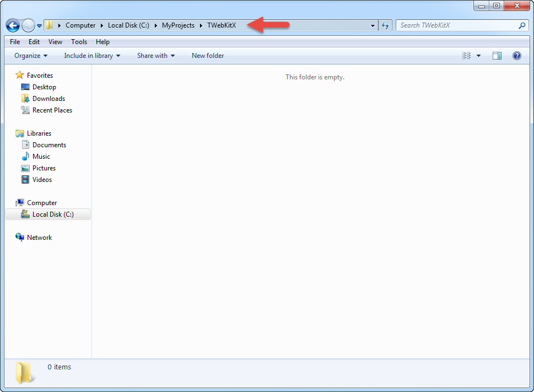Viewport: 534px width, 392px height.
Task: Toggle the preview pane
Action: [497, 56]
